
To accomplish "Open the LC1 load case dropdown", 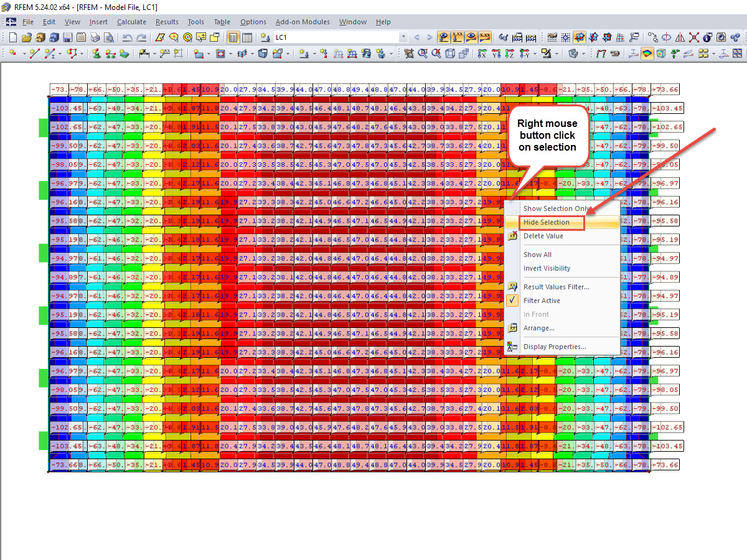I will click(x=403, y=37).
